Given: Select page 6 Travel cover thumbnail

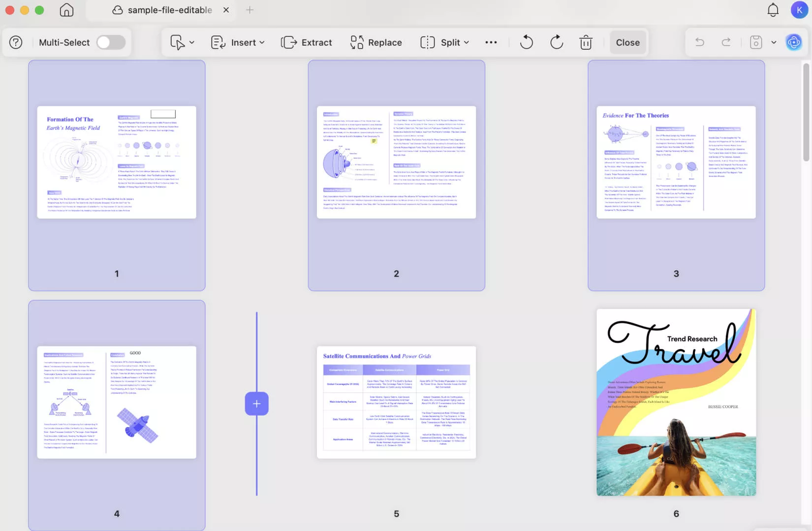Looking at the screenshot, I should (x=676, y=402).
